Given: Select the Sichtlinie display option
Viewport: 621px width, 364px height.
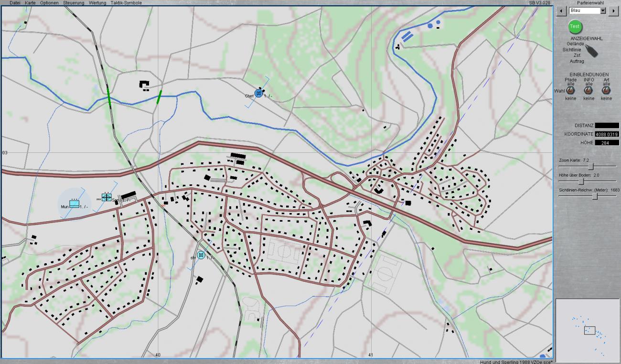Looking at the screenshot, I should [572, 49].
